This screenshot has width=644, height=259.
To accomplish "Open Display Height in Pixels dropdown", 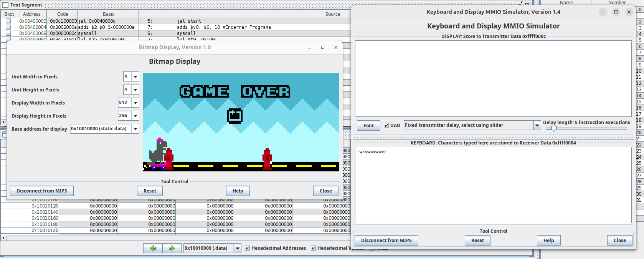I will [x=135, y=116].
